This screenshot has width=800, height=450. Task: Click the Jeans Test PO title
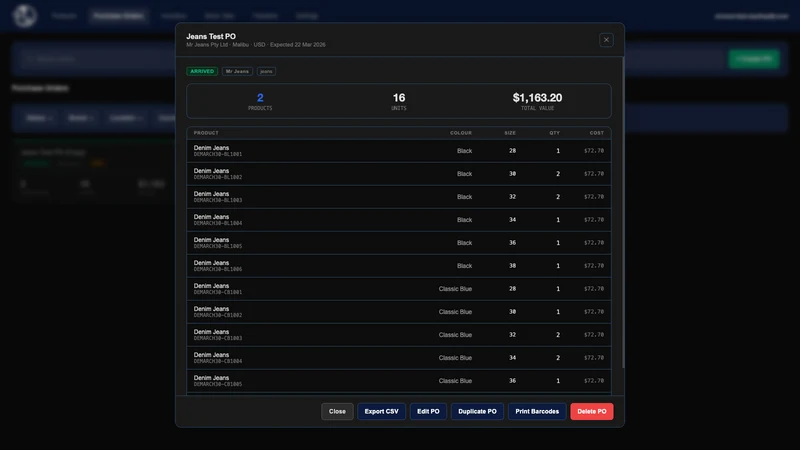point(211,36)
